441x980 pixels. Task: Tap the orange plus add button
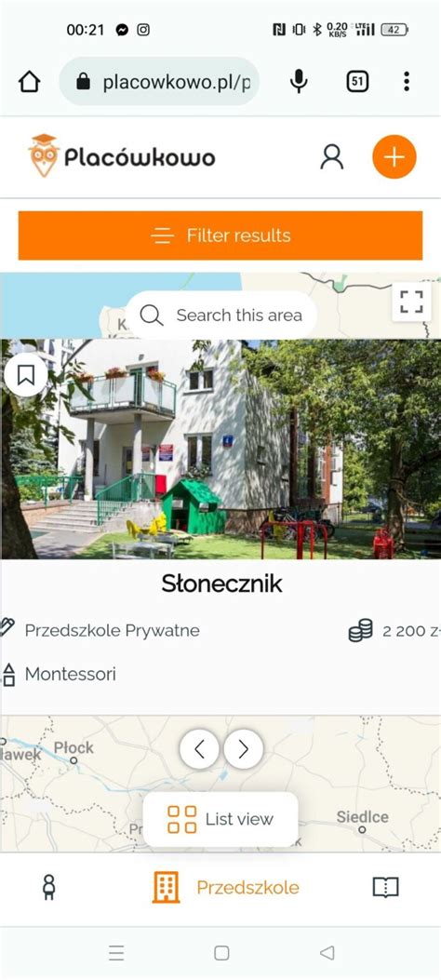pos(394,157)
